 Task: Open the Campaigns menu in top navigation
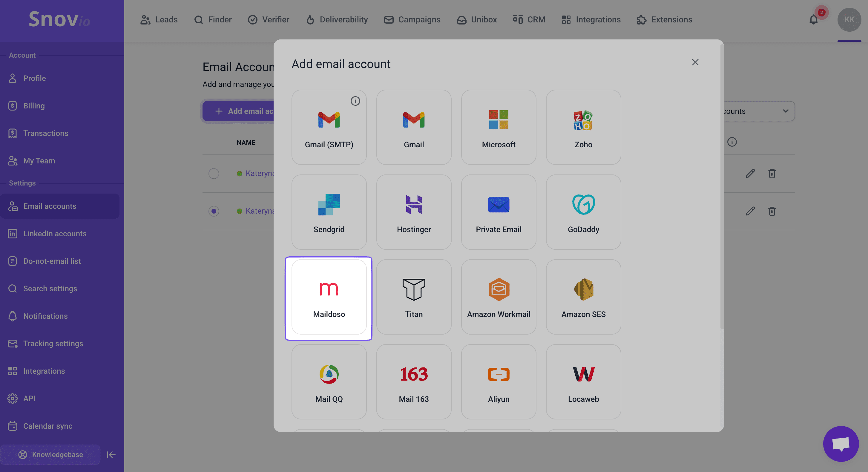(x=412, y=20)
